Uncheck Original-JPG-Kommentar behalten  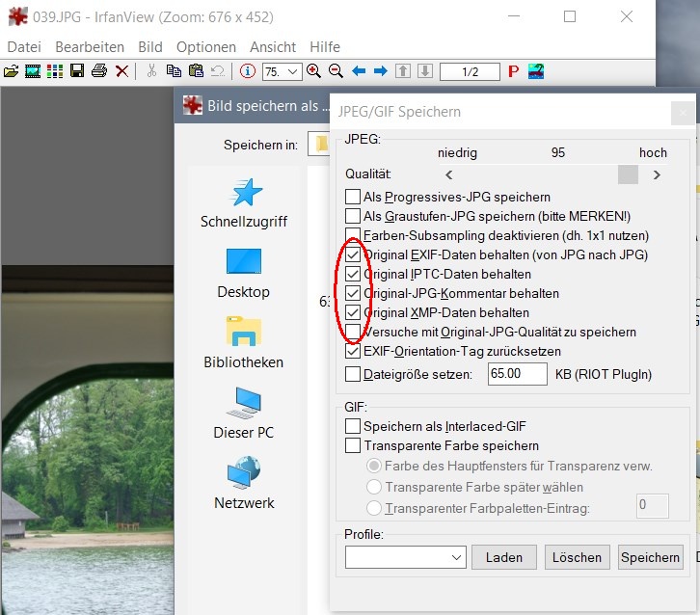[x=353, y=293]
